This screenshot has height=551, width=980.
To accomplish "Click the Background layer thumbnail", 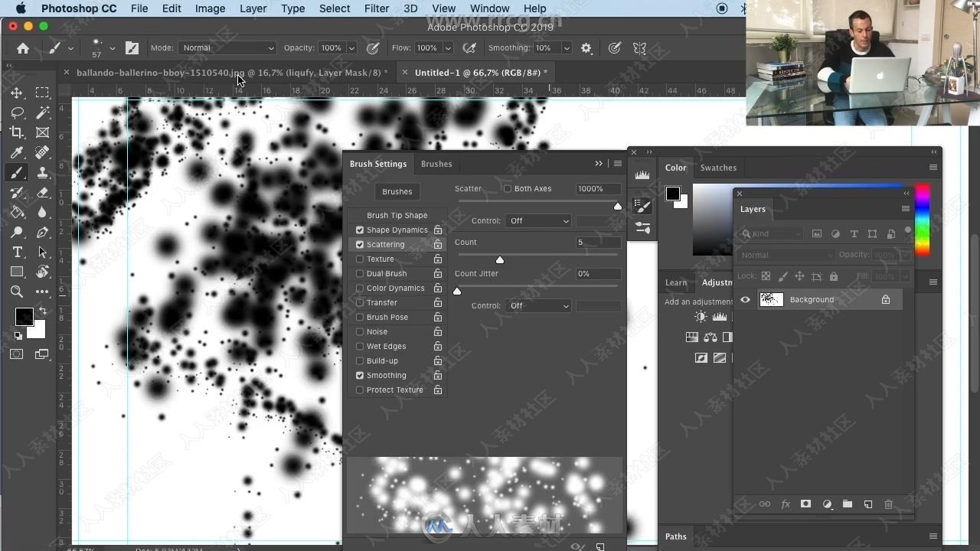I will tap(771, 300).
